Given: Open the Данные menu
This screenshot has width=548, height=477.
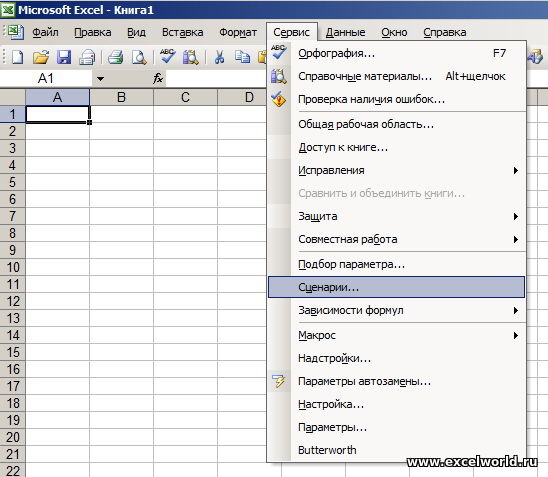Looking at the screenshot, I should tap(345, 32).
